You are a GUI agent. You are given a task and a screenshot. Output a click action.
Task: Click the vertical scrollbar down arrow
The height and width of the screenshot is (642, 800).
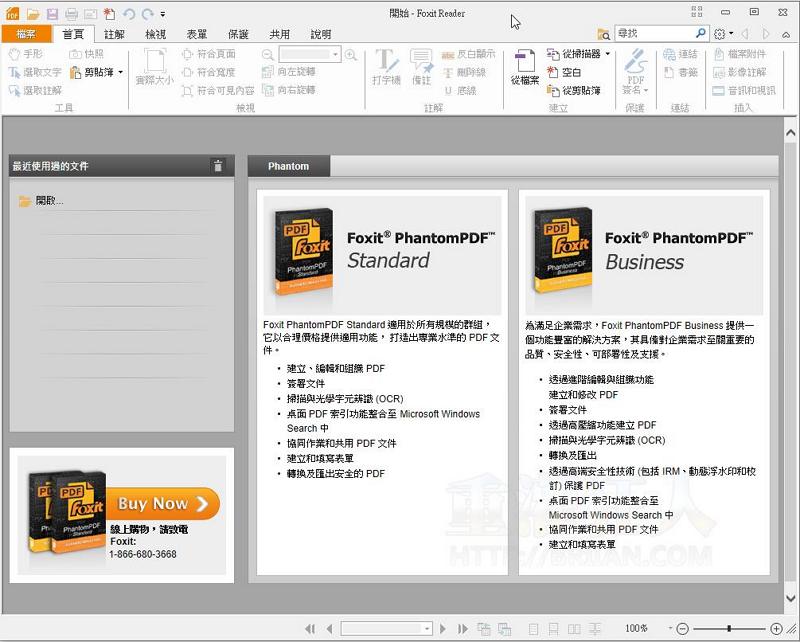coord(790,598)
